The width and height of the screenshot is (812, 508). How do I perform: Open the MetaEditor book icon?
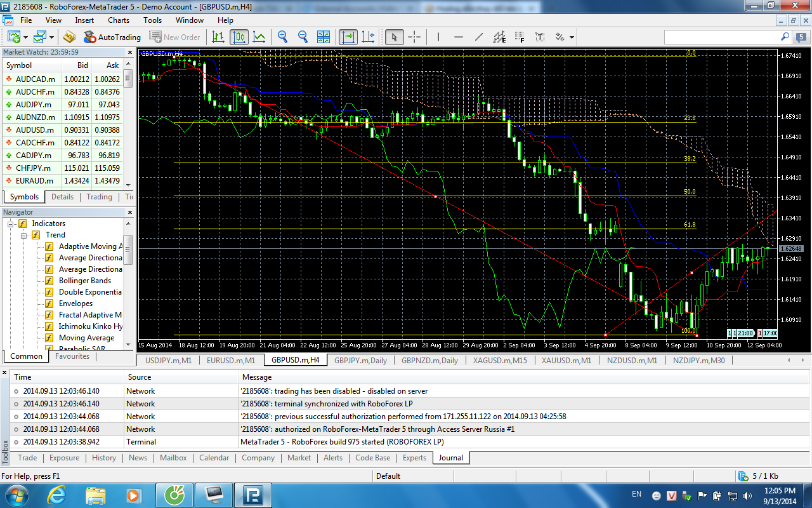(x=69, y=37)
